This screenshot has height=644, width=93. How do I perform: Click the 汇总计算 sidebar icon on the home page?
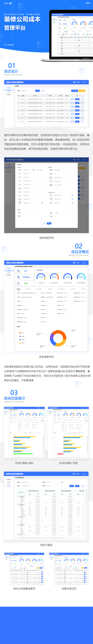coord(7,94)
